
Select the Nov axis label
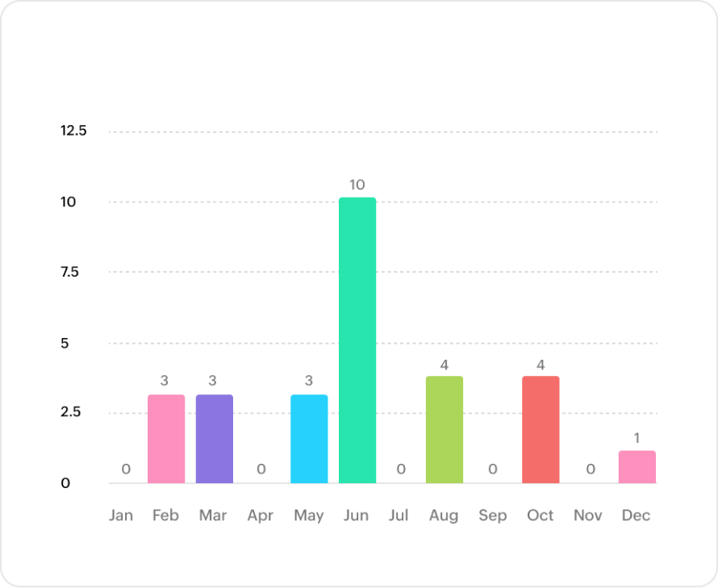click(588, 515)
